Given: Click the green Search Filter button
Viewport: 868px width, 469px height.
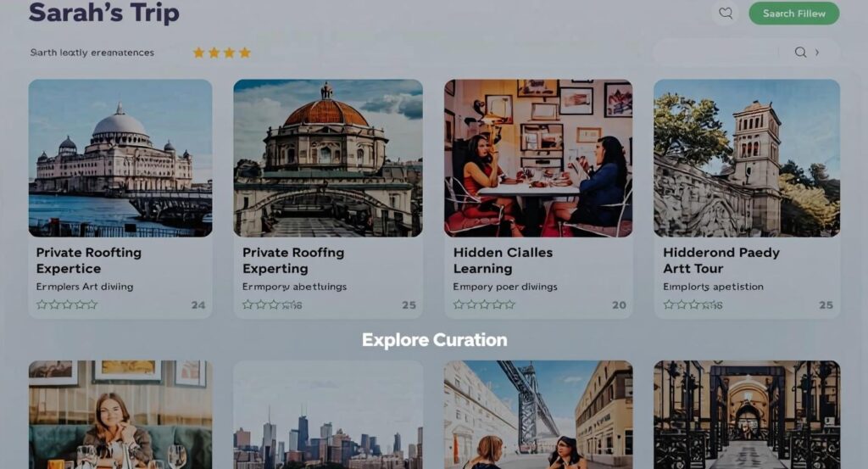Looking at the screenshot, I should pos(793,14).
